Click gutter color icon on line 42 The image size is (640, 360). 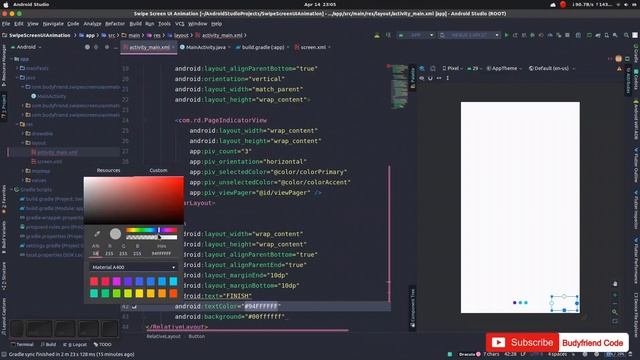pos(134,307)
